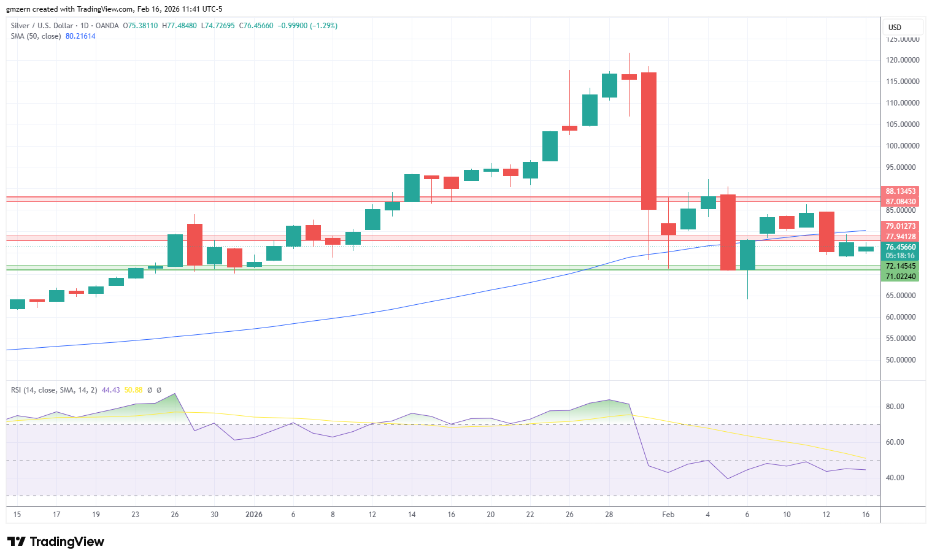Open the USD currency selector

click(x=903, y=27)
